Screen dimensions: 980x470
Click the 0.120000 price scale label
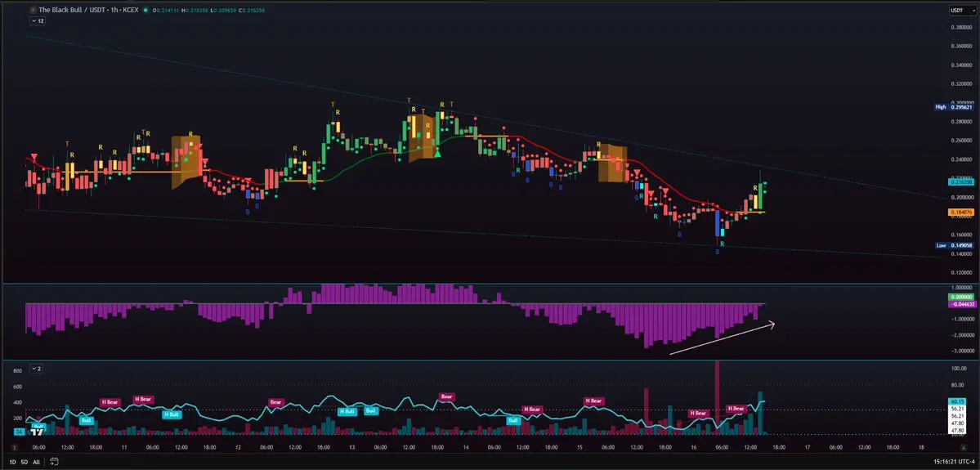[x=960, y=272]
